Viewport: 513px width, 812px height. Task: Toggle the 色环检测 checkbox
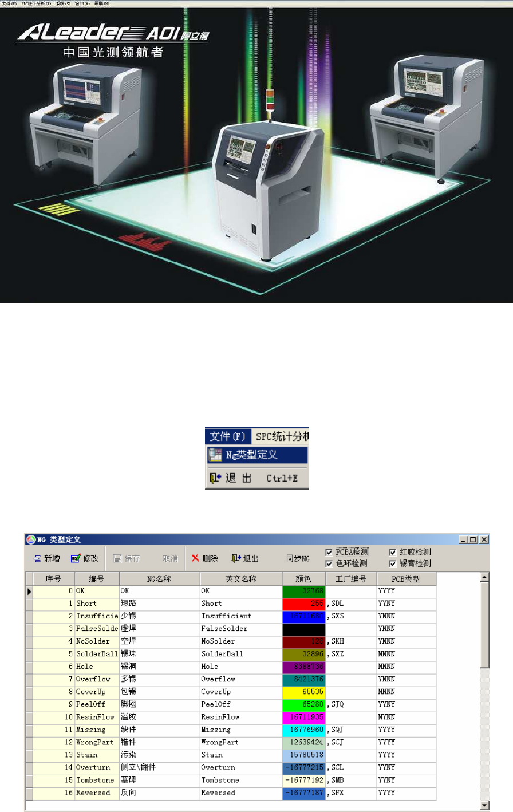(x=329, y=563)
